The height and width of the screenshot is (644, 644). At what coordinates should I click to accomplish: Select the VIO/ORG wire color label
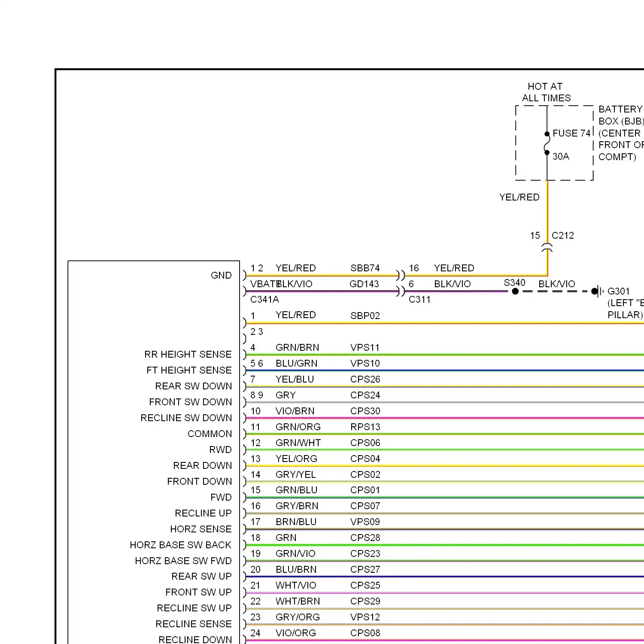tap(295, 633)
